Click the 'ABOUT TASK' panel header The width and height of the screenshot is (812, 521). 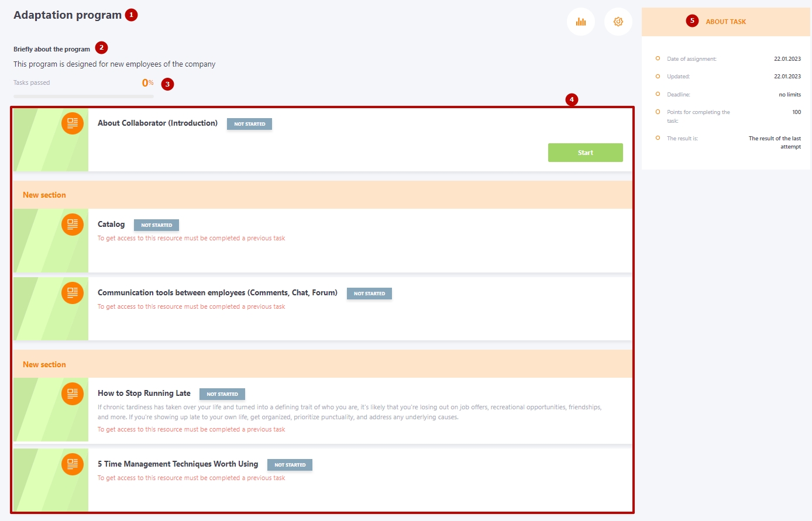[726, 22]
